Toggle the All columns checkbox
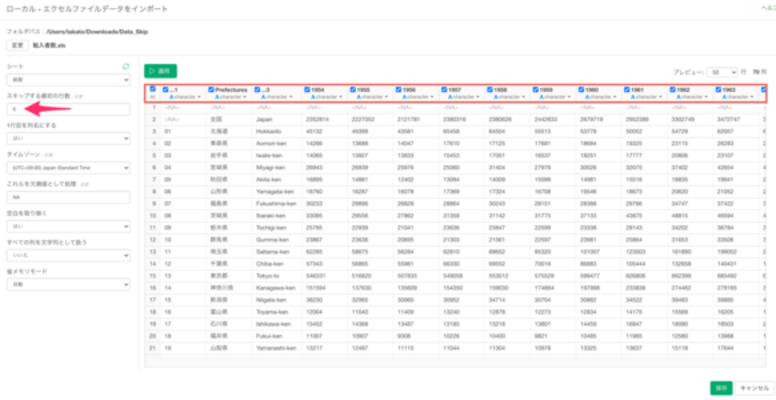This screenshot has height=400, width=776. (x=152, y=89)
